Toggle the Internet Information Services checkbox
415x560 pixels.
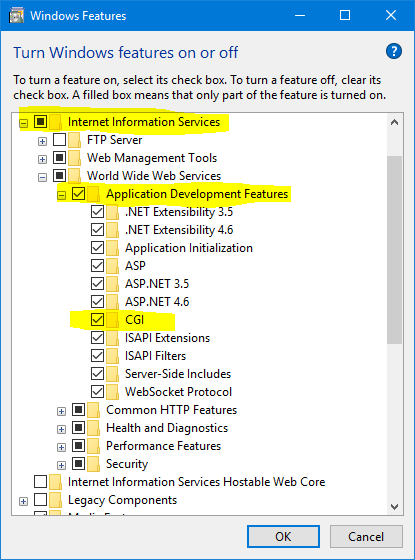[40, 121]
